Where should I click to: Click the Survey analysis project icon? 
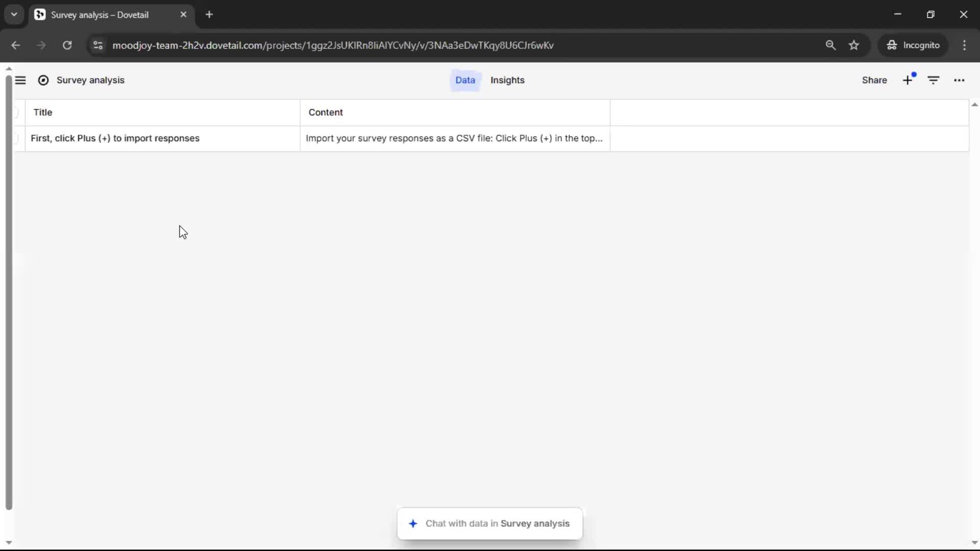[43, 80]
